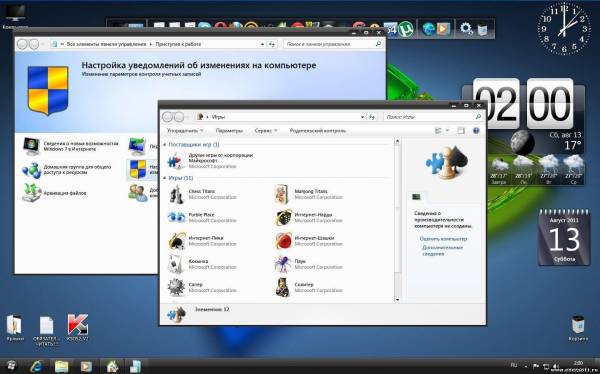Image resolution: width=600 pixels, height=374 pixels.
Task: Click the RU language indicator in system tray
Action: 514,365
